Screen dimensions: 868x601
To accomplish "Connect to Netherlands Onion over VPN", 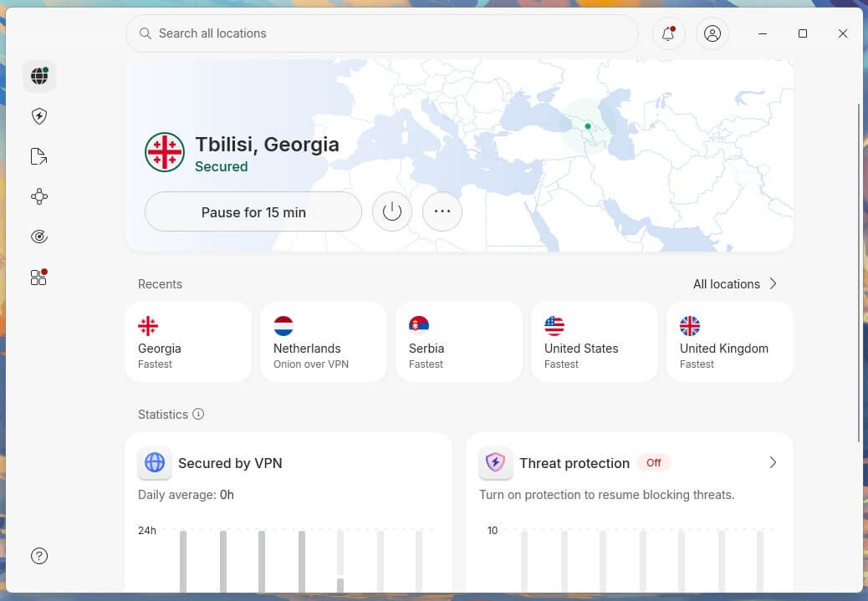I will pyautogui.click(x=324, y=342).
